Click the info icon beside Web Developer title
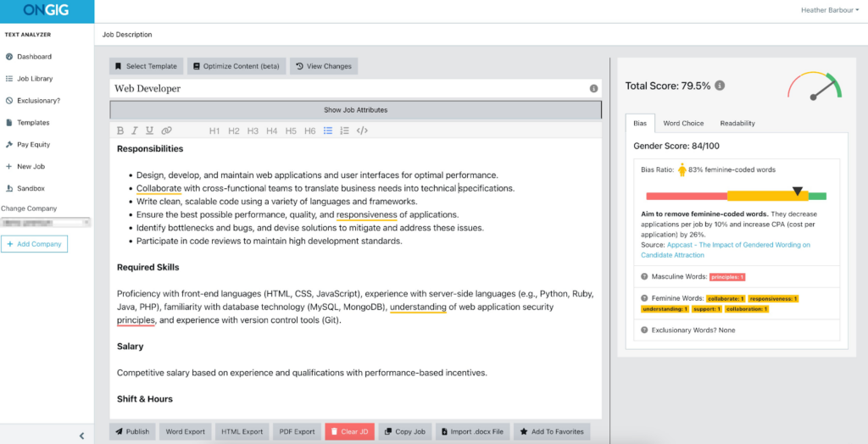The image size is (868, 444). pyautogui.click(x=593, y=88)
